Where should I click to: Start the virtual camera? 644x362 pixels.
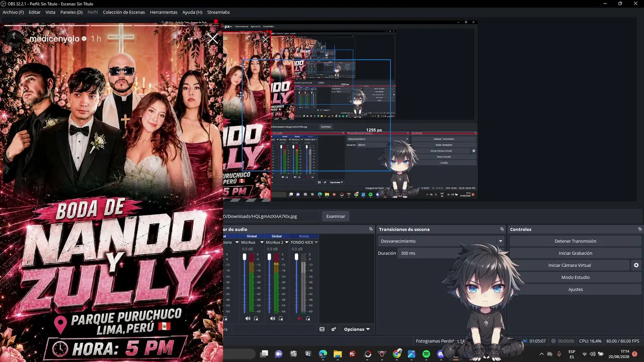pyautogui.click(x=570, y=265)
